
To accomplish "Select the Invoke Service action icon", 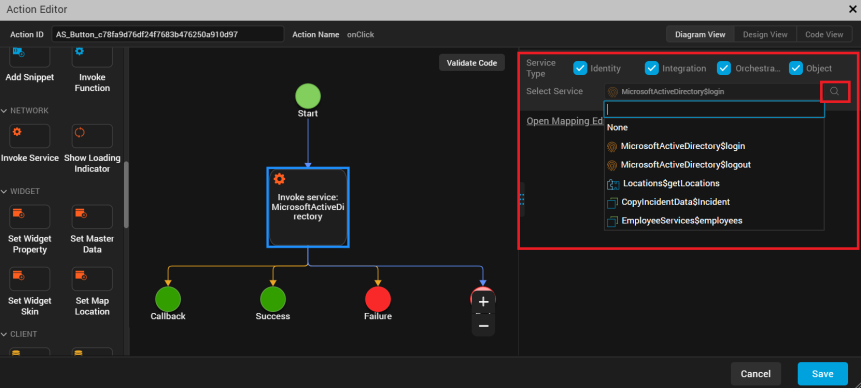I will click(30, 136).
